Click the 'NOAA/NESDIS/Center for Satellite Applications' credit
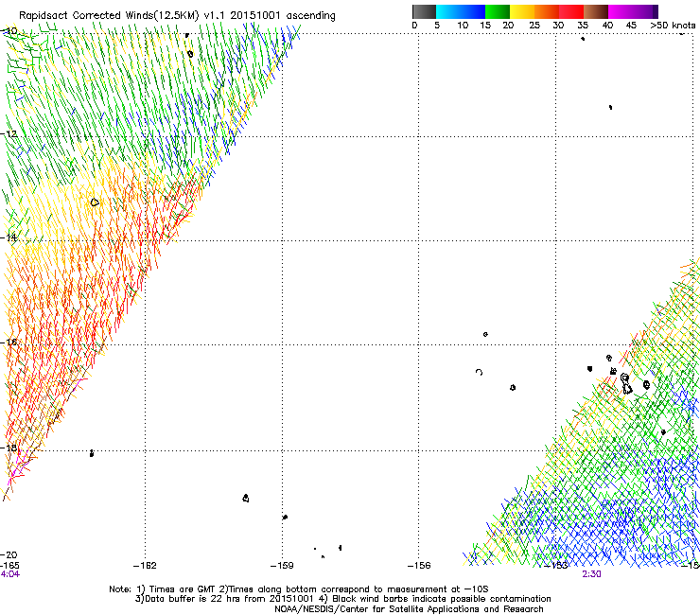Image resolution: width=700 pixels, height=615 pixels. (409, 609)
